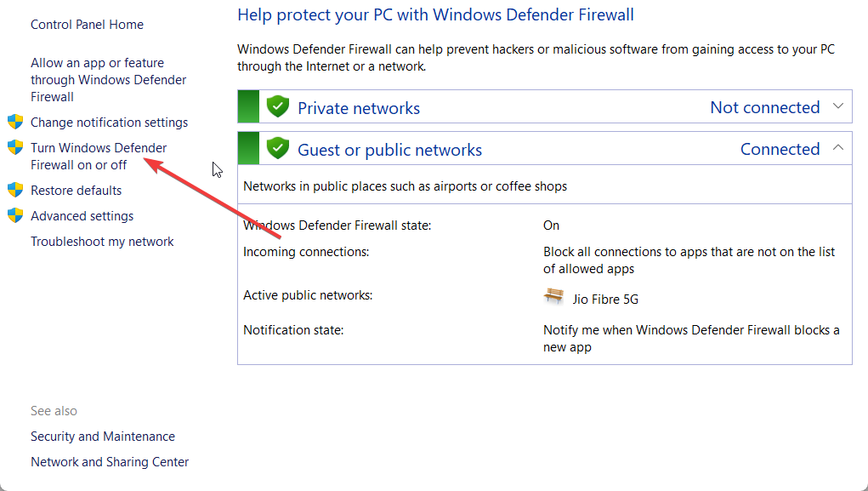Select the shield icon next to Turn Windows Defender Firewall on or off
This screenshot has width=868, height=491.
point(15,147)
